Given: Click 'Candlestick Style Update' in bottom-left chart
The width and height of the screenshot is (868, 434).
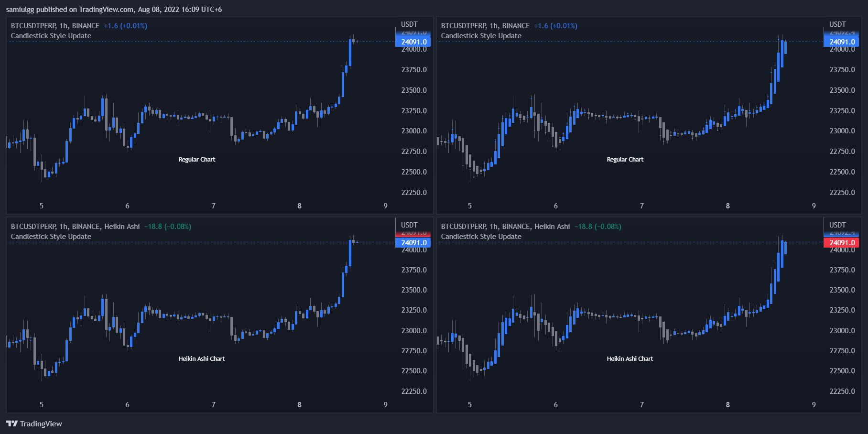Looking at the screenshot, I should point(51,237).
